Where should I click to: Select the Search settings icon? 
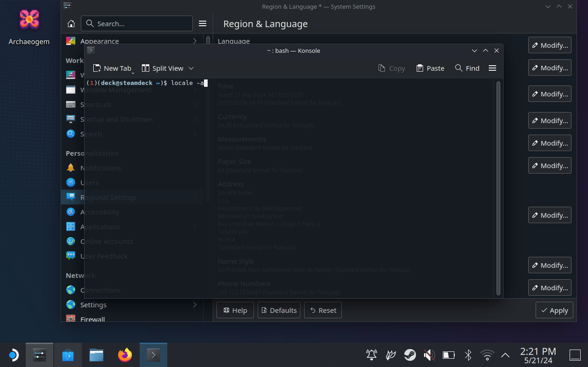click(71, 134)
